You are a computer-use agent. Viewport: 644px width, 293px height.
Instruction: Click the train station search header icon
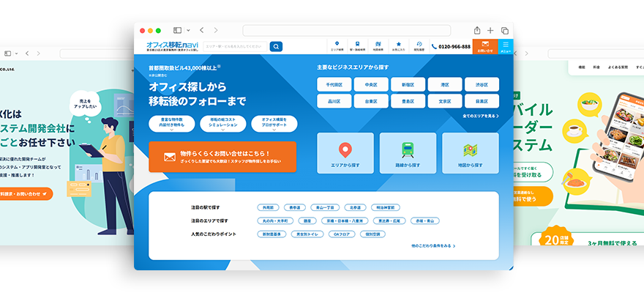[x=357, y=46]
